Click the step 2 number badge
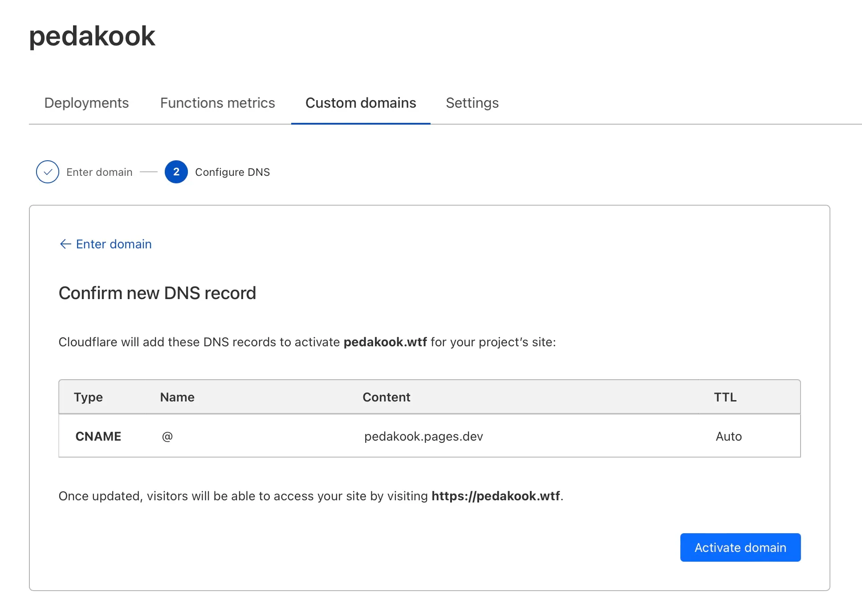This screenshot has width=862, height=616. (176, 172)
